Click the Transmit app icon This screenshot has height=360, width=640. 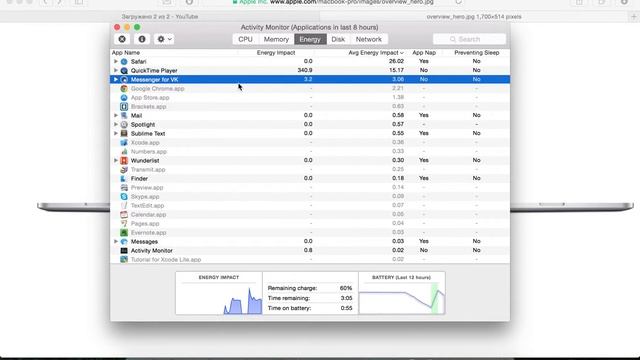pyautogui.click(x=124, y=169)
